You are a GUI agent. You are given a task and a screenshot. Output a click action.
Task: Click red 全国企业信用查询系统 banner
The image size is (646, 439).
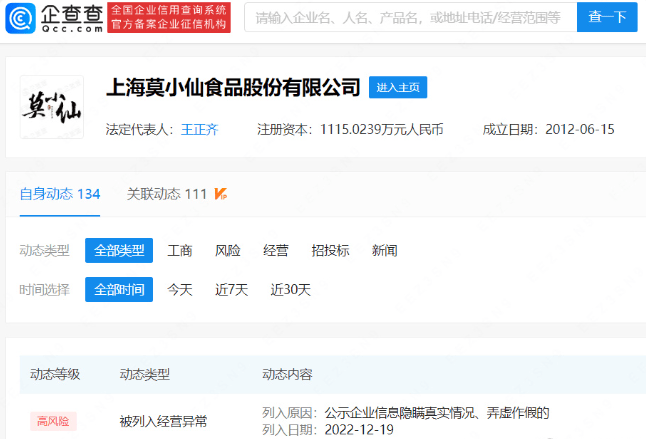click(169, 18)
